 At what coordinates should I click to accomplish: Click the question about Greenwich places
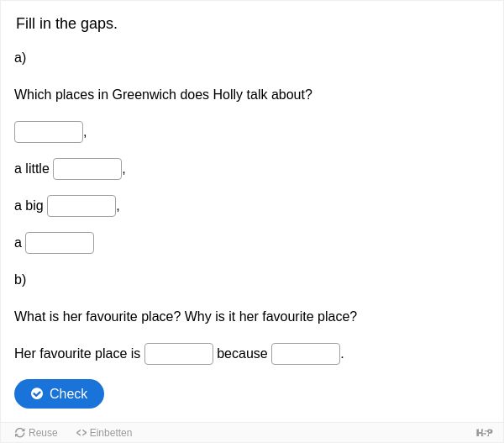163,95
